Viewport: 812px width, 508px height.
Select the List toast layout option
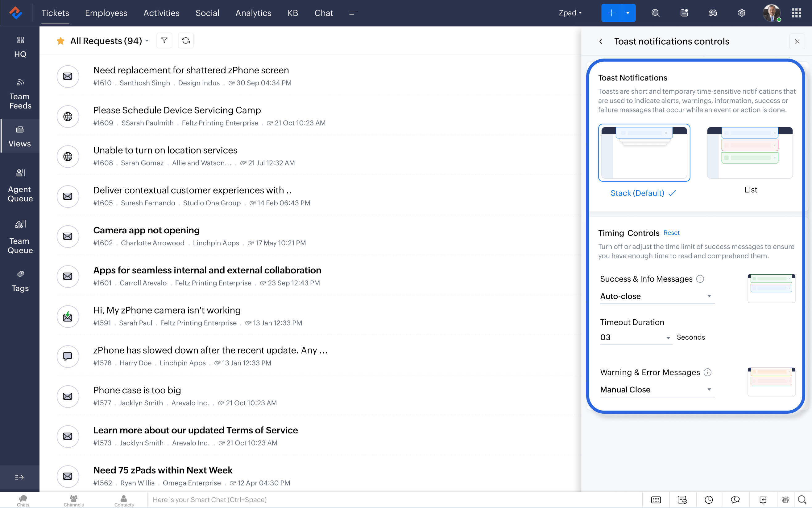[x=750, y=153]
